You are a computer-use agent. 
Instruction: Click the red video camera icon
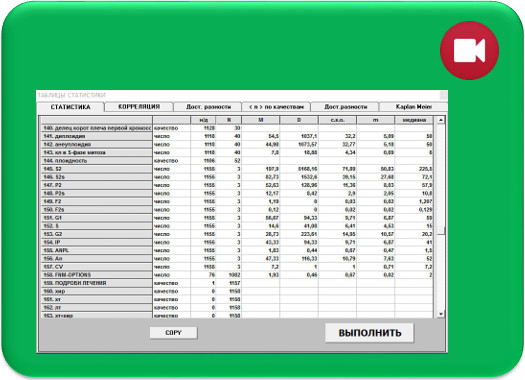pos(469,51)
